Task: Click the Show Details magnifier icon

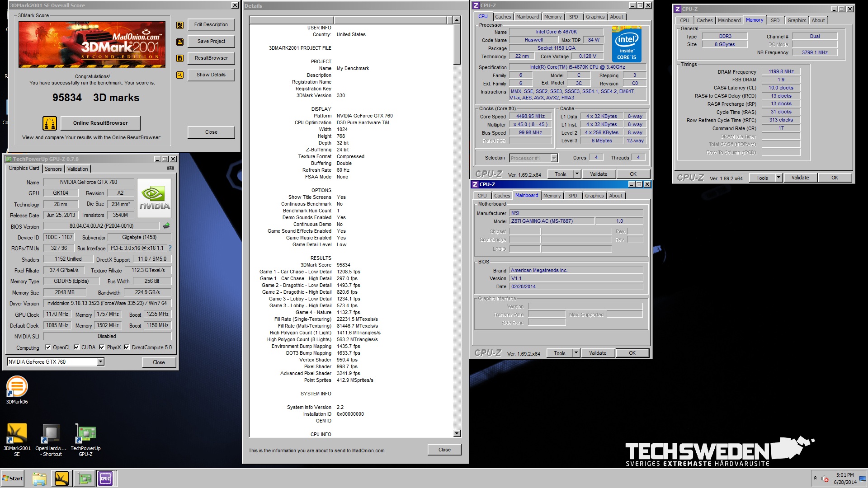Action: pos(180,75)
